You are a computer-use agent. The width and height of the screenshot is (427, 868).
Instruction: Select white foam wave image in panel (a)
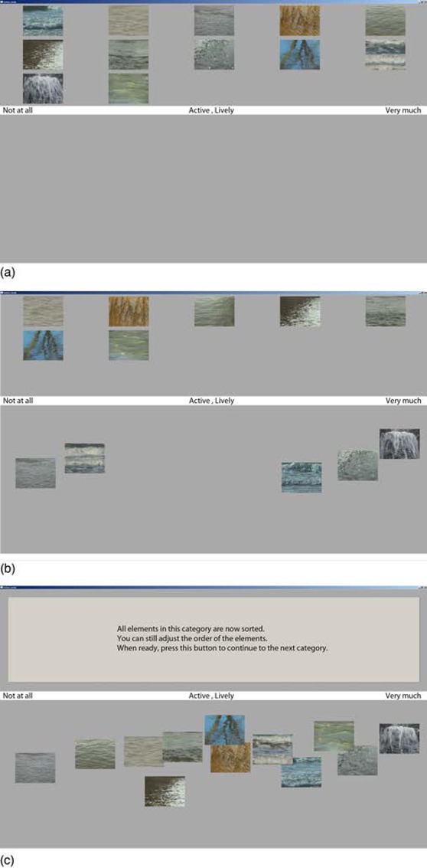point(385,54)
